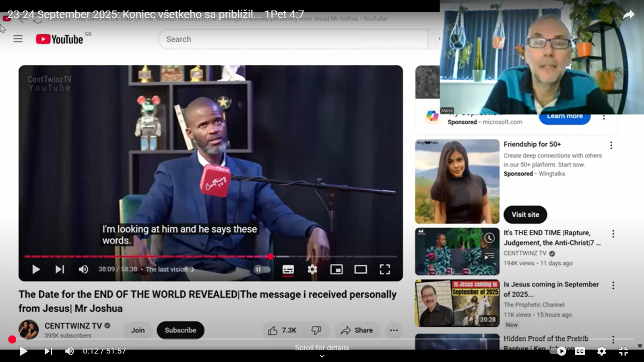Switch embedded video to theater mode
The image size is (644, 362).
[x=361, y=269]
